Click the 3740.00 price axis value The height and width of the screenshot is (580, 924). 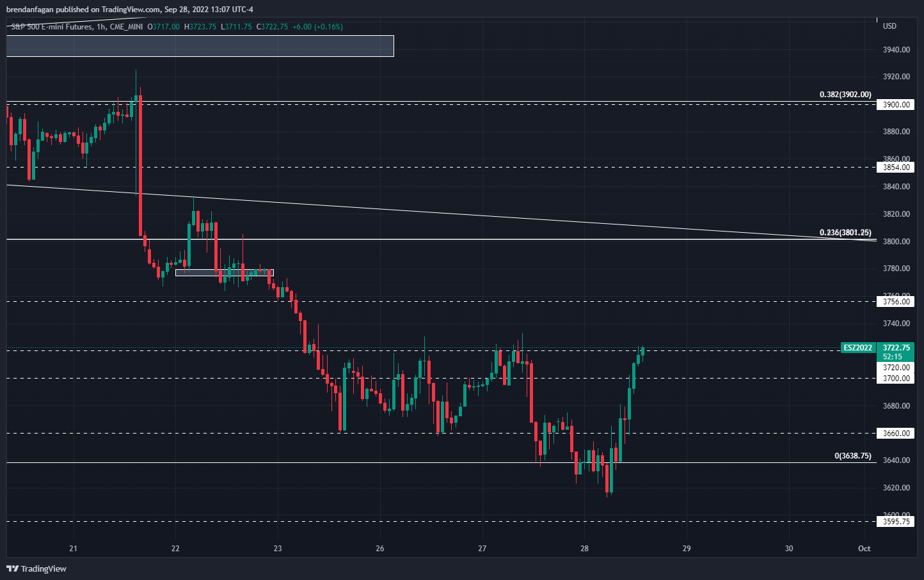896,324
